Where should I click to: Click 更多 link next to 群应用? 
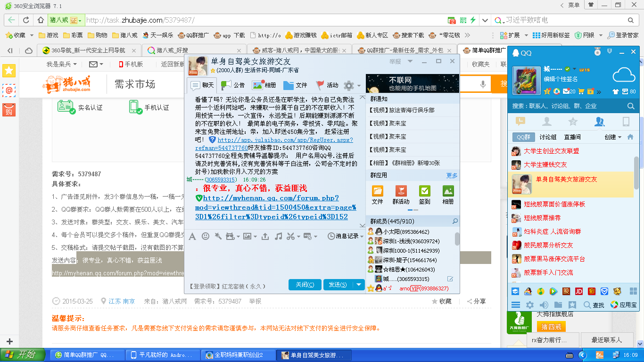pyautogui.click(x=452, y=175)
